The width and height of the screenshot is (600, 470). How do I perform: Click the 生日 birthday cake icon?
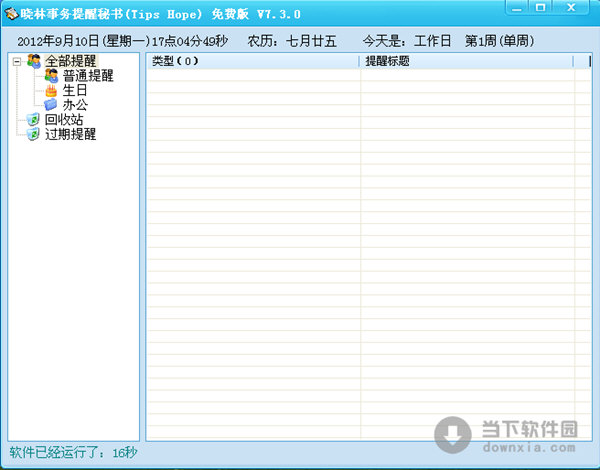51,91
